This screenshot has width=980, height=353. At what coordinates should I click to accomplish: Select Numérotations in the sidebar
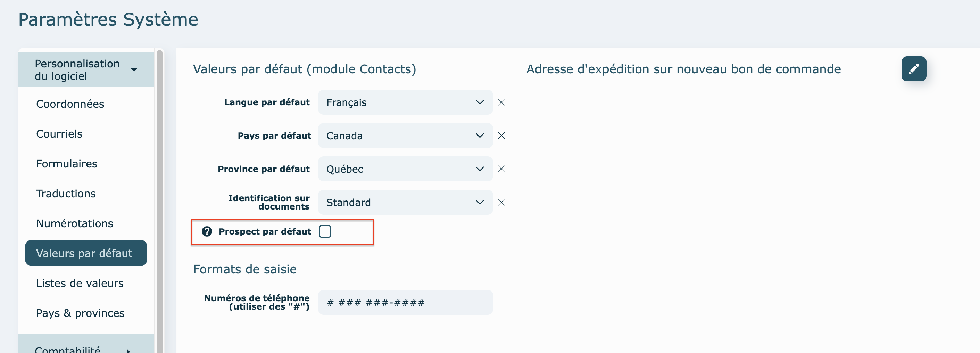coord(75,223)
